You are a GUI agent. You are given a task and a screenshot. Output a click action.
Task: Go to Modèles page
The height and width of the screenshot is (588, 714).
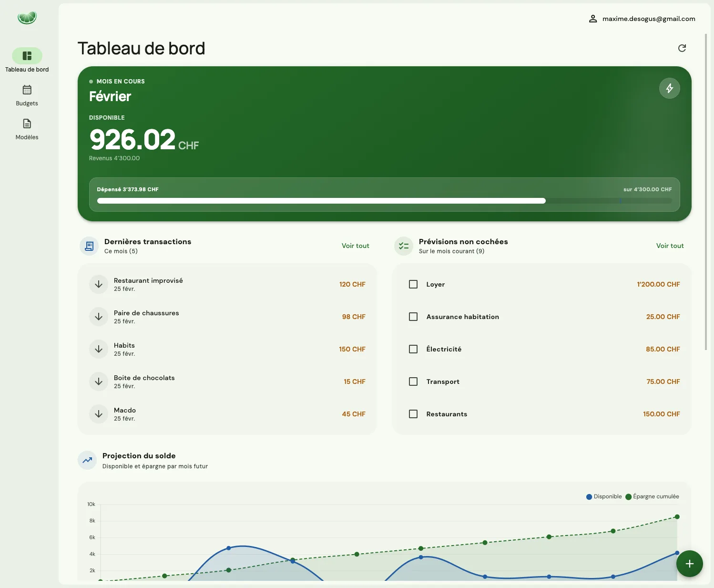point(27,129)
